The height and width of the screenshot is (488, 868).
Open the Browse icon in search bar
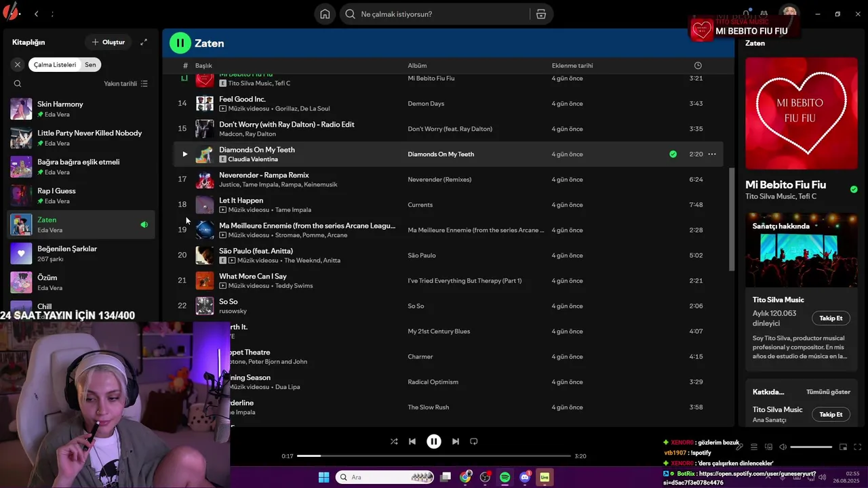point(540,14)
